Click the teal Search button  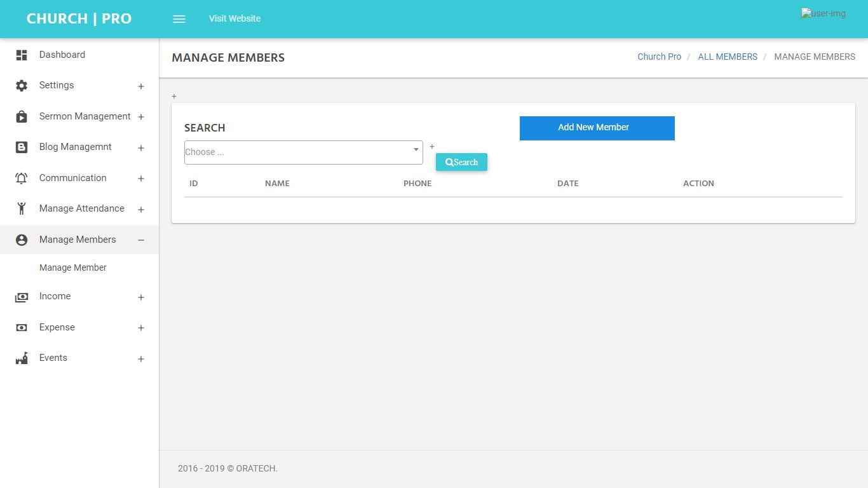[461, 162]
